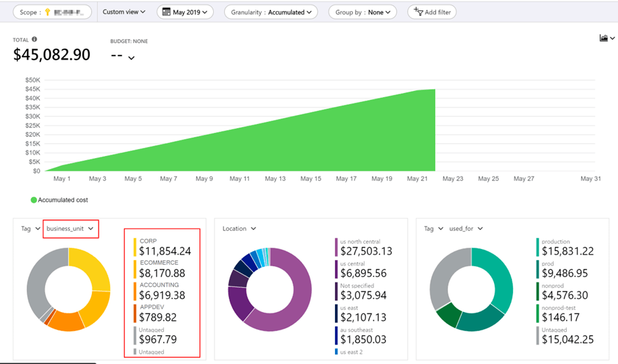The height and width of the screenshot is (364, 618).
Task: Expand the budget chevron under BUDGET: NONE
Action: (131, 58)
